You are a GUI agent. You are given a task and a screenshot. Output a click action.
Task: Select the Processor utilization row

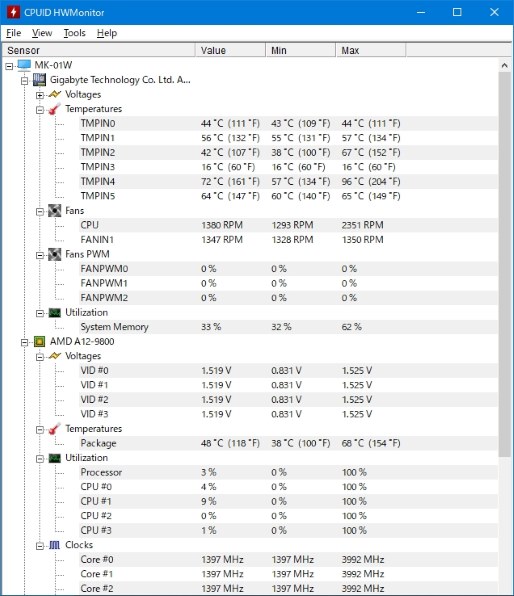click(x=288, y=472)
